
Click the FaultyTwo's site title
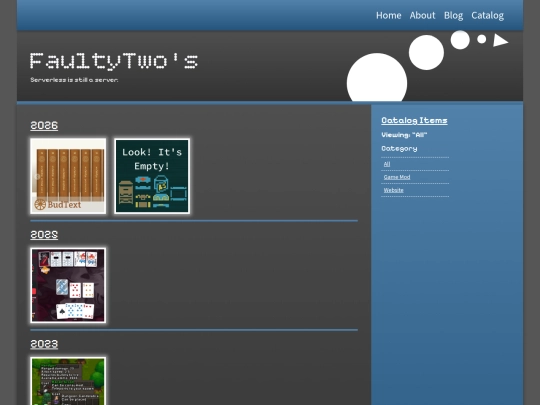pos(114,61)
